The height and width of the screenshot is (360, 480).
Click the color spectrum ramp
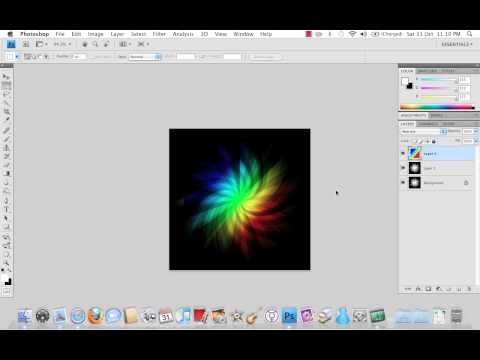(437, 107)
